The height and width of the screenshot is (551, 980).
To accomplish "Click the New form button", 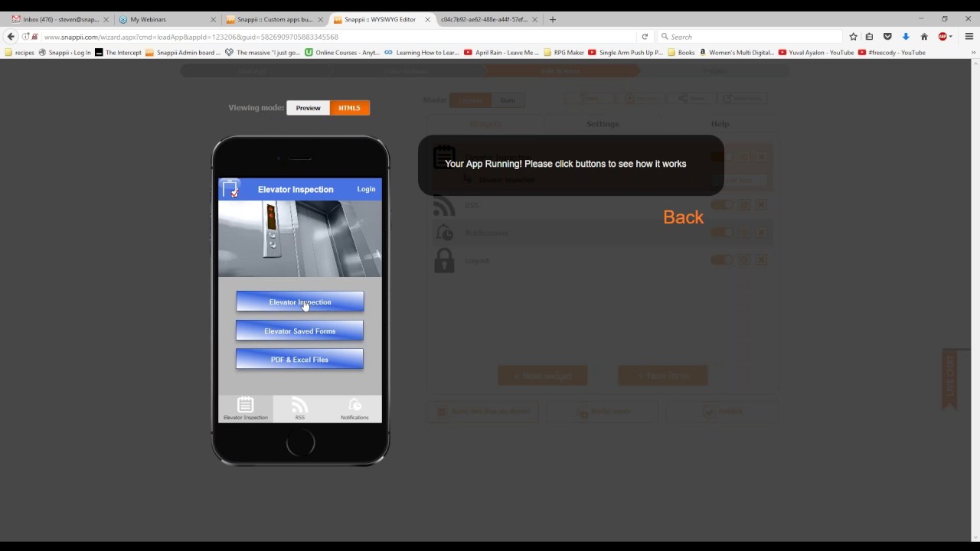I will 663,376.
